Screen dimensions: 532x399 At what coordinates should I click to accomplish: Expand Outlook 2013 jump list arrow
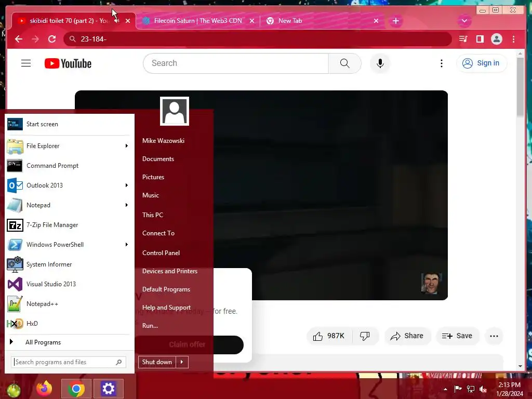click(127, 185)
